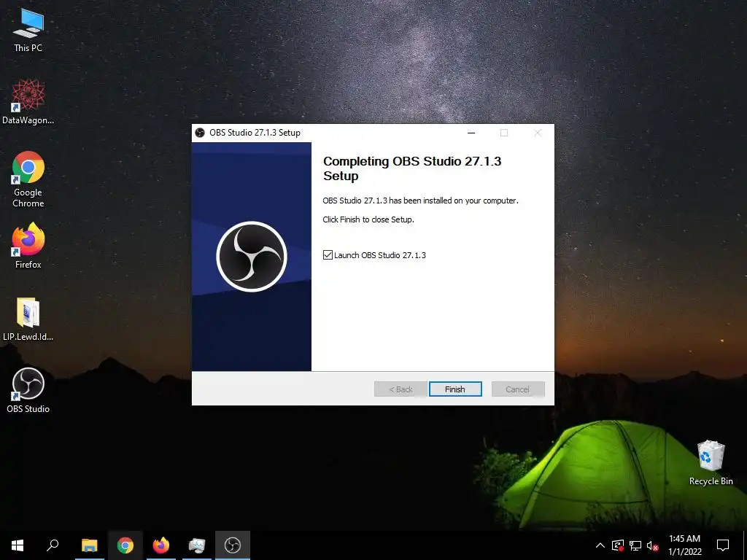This screenshot has height=560, width=747.
Task: Click the text 'Click Finish to close Setup.'
Action: pyautogui.click(x=368, y=219)
